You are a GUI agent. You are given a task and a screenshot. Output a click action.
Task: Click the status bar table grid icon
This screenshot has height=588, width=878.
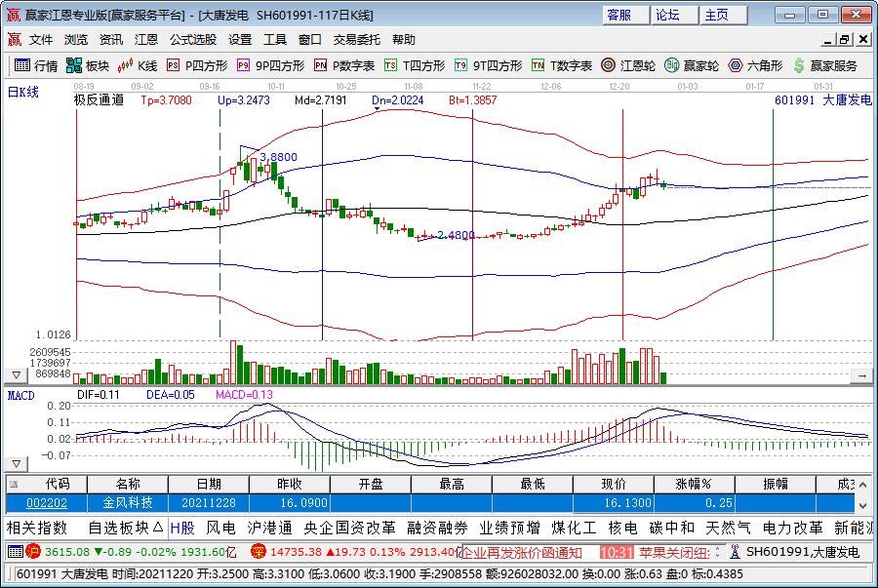[x=15, y=552]
